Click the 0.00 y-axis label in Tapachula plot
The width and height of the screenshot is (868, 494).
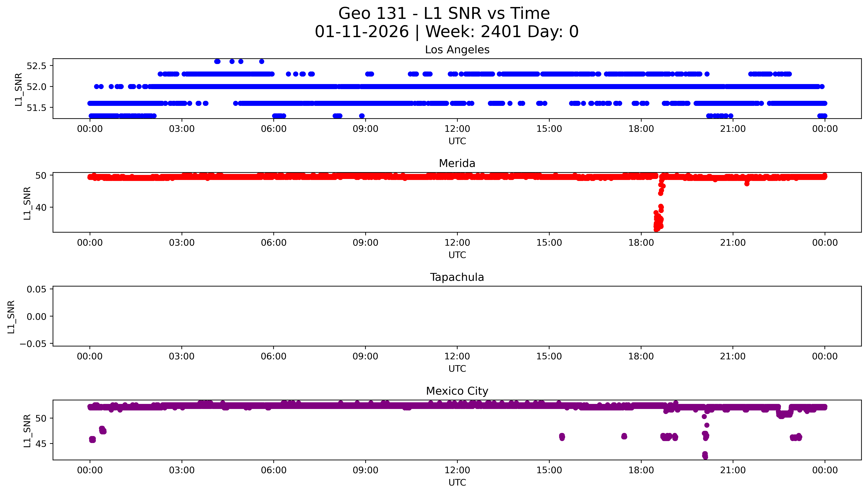[x=37, y=317]
